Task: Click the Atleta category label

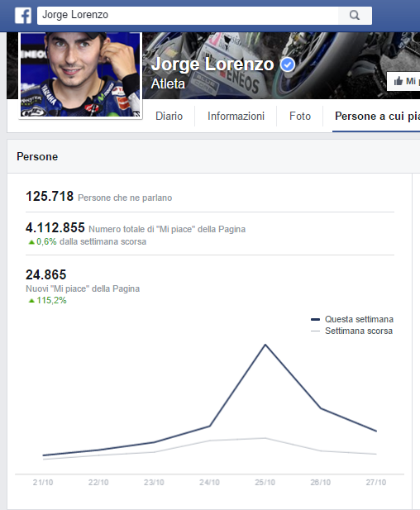Action: point(168,84)
